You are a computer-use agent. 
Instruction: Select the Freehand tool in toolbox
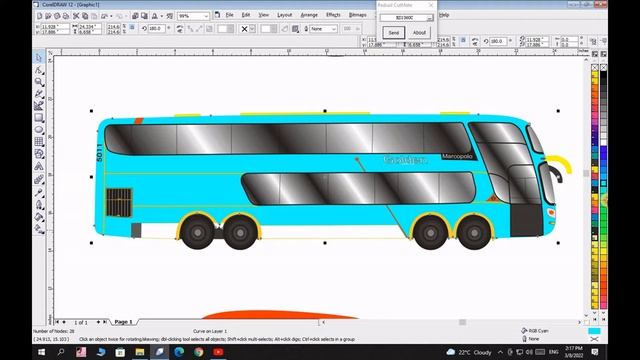pos(39,94)
